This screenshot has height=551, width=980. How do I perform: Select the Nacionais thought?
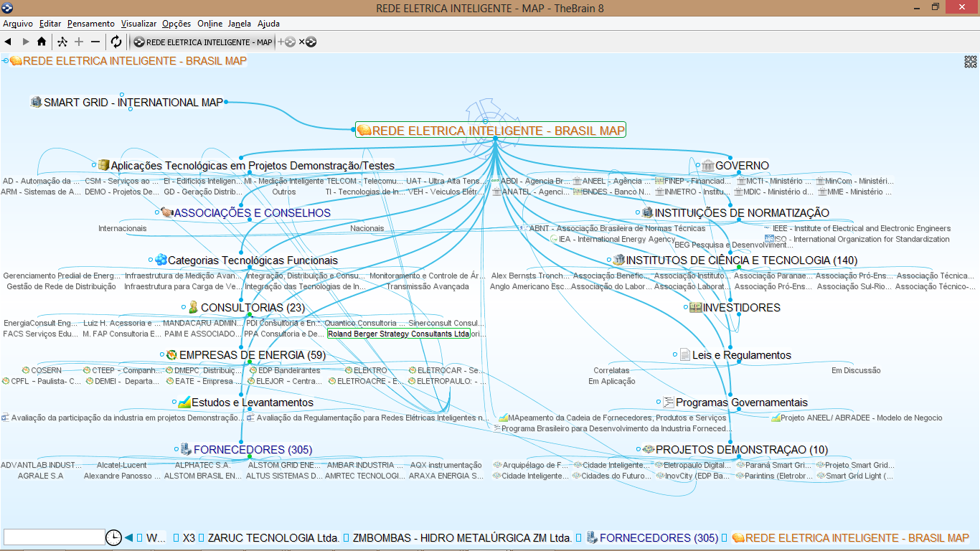(367, 229)
